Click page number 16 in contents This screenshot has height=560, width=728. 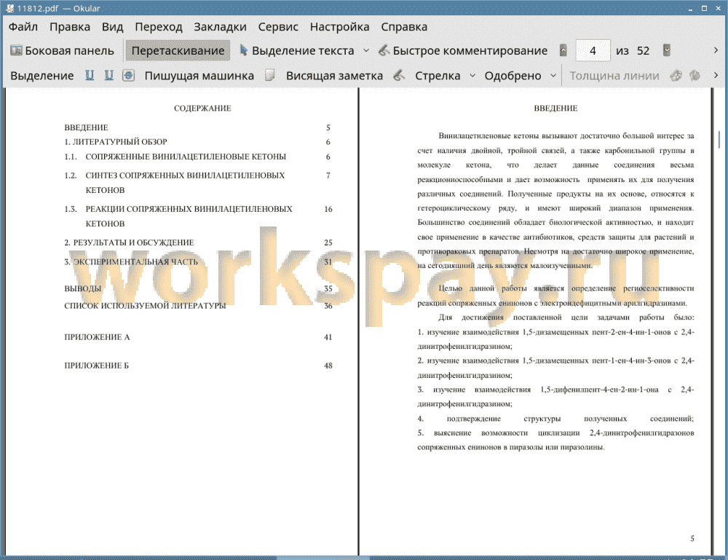[328, 209]
